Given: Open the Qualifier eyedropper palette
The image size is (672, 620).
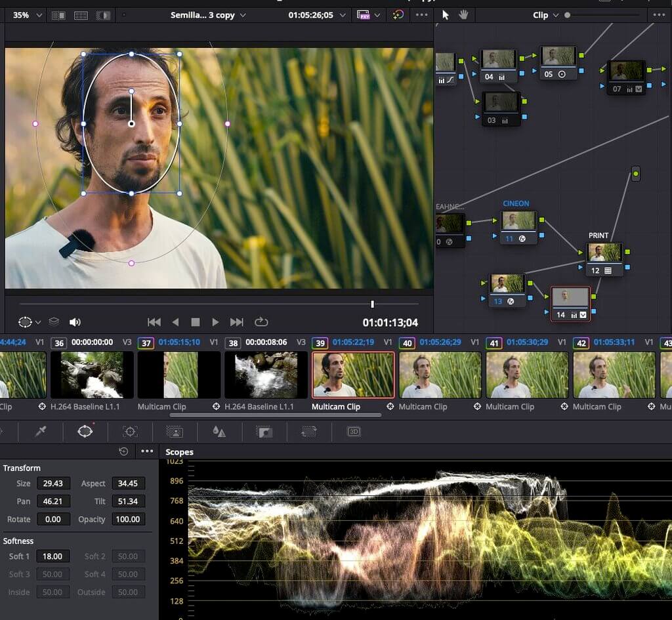Looking at the screenshot, I should coord(41,431).
